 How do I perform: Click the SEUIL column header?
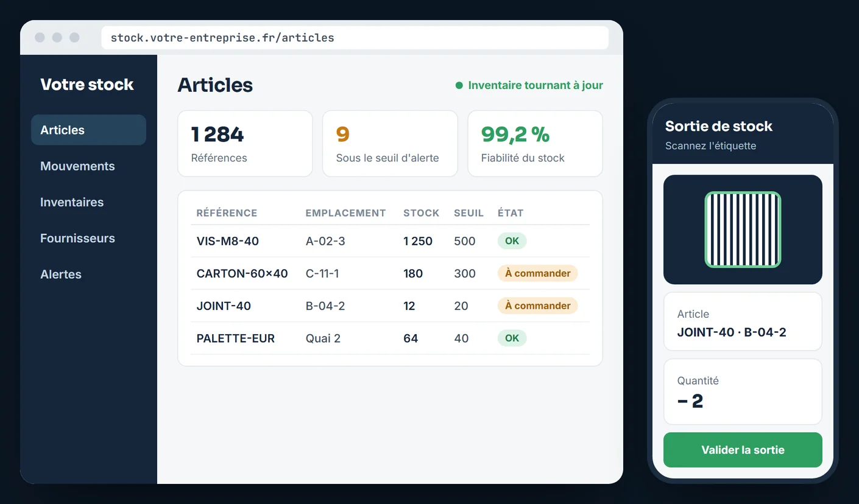[x=468, y=213]
